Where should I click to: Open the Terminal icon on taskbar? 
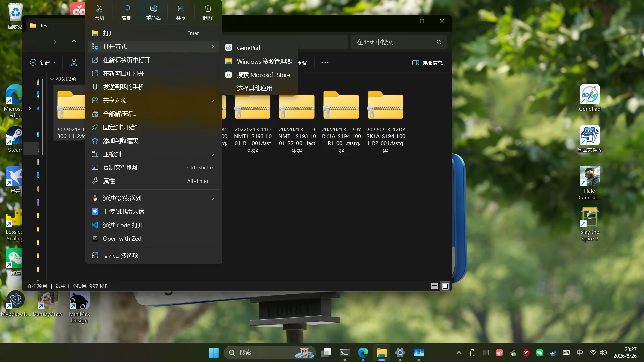pyautogui.click(x=344, y=353)
